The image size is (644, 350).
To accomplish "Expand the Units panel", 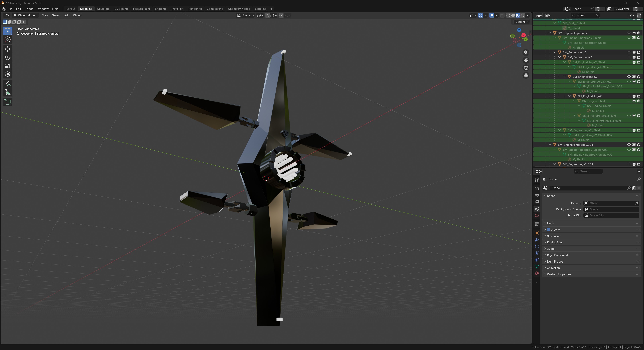I will coord(550,223).
